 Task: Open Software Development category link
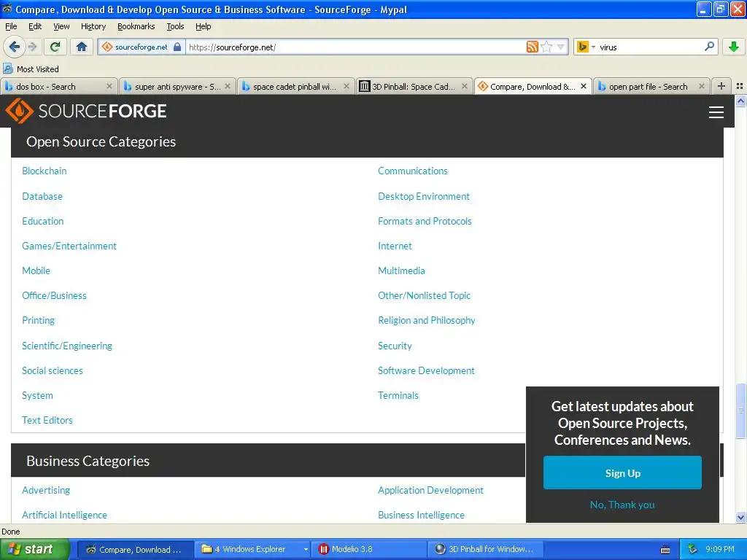click(x=426, y=370)
